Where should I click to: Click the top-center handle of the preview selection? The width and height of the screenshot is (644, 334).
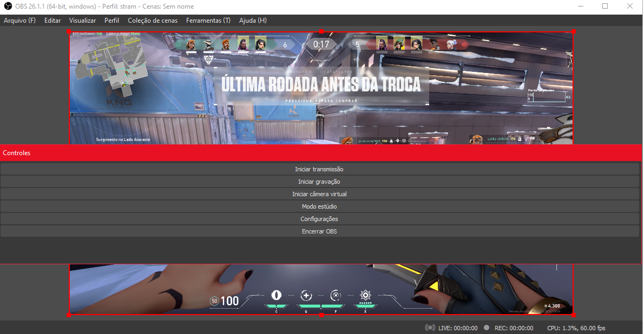coord(321,31)
